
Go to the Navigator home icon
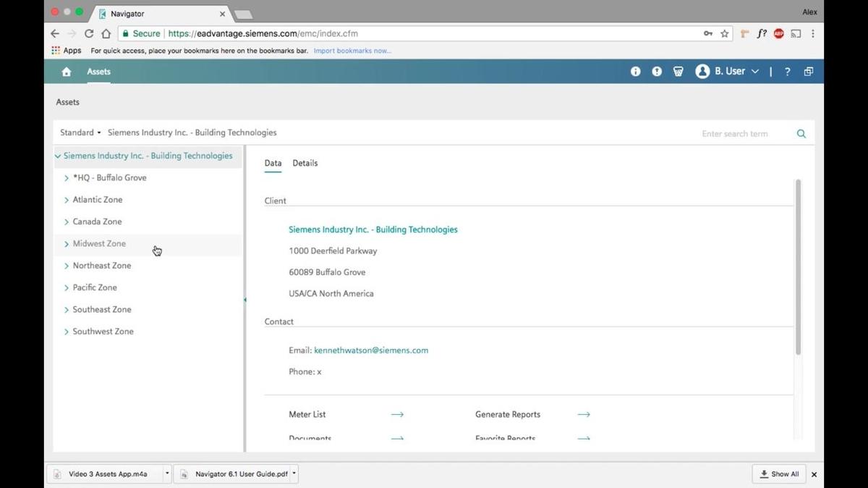pyautogui.click(x=67, y=72)
